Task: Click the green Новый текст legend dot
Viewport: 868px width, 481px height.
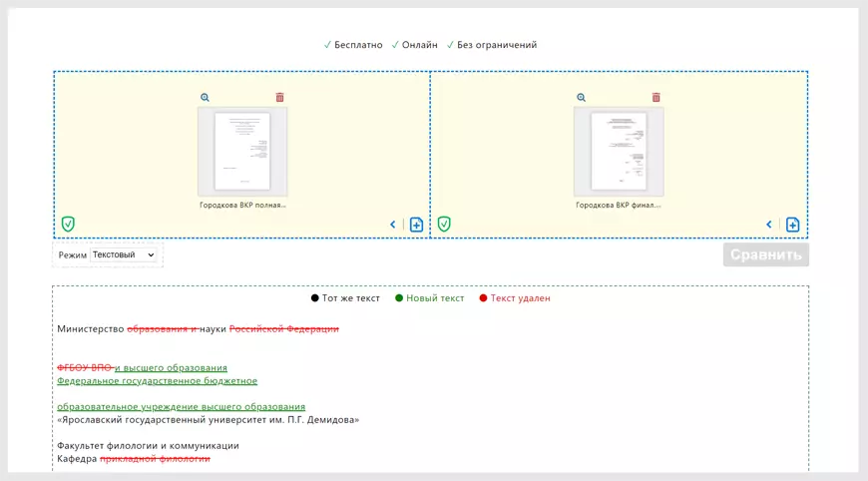Action: (400, 298)
